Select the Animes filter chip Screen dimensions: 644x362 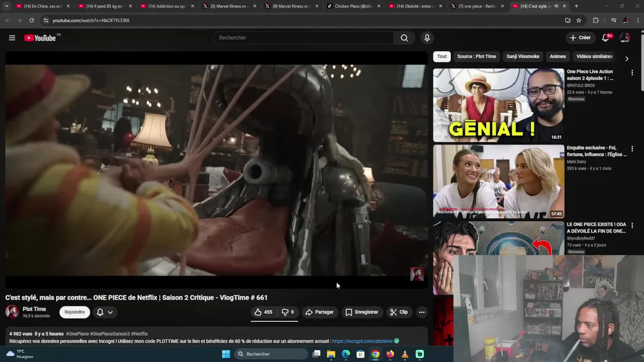558,56
